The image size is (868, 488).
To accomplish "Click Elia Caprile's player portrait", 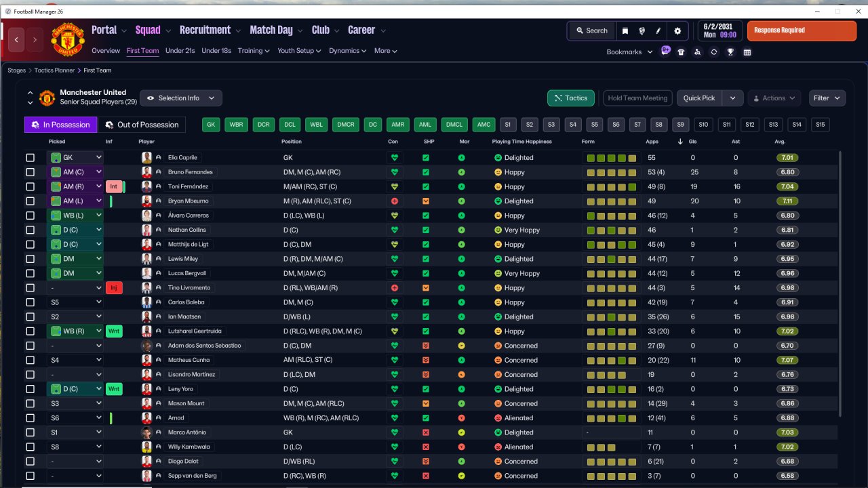I will (146, 158).
